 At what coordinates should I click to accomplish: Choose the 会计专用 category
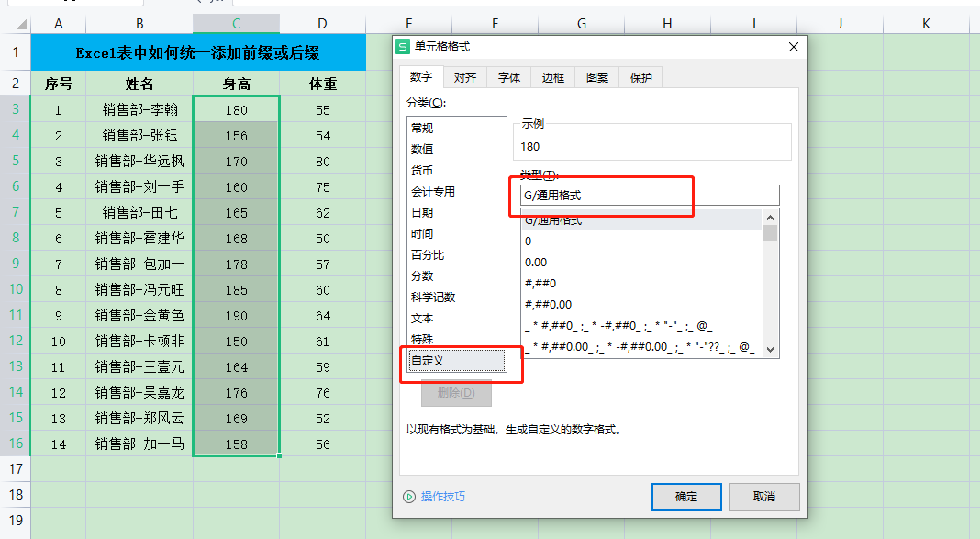tap(456, 191)
